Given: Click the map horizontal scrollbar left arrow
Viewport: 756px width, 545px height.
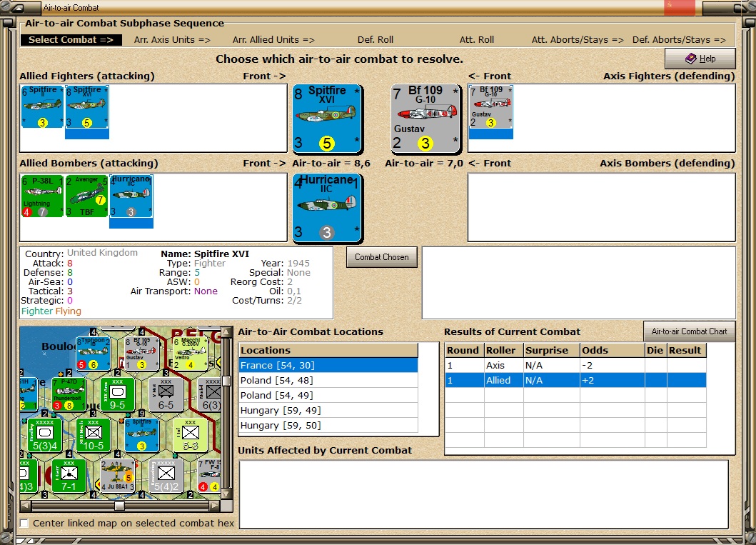Looking at the screenshot, I should (26, 506).
